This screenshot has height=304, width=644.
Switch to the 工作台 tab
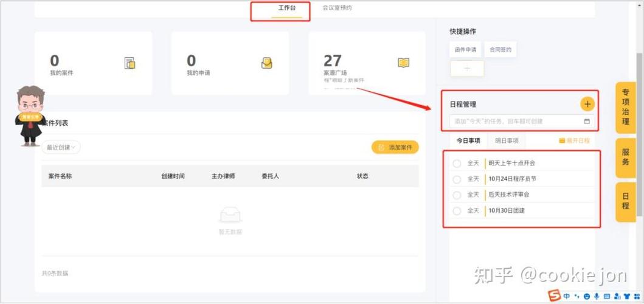(286, 8)
